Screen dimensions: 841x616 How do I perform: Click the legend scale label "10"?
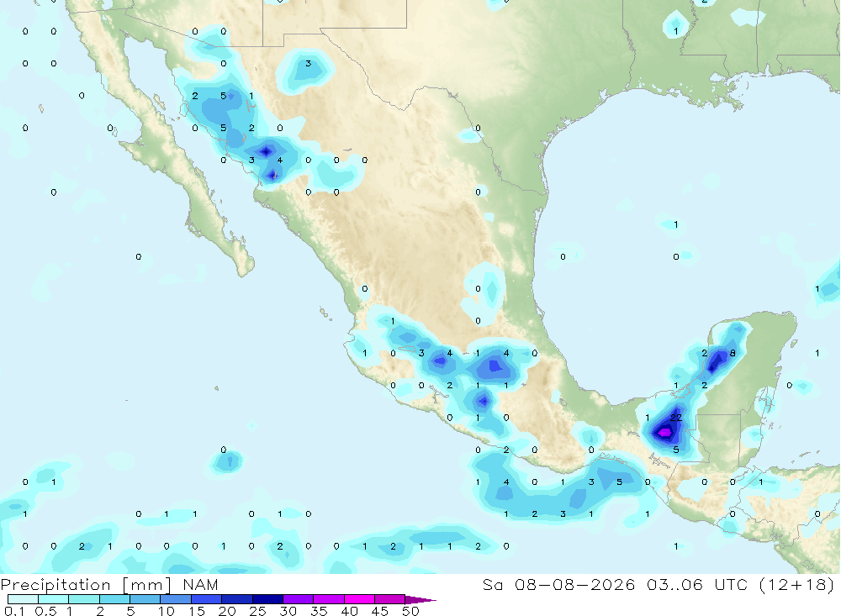[167, 611]
